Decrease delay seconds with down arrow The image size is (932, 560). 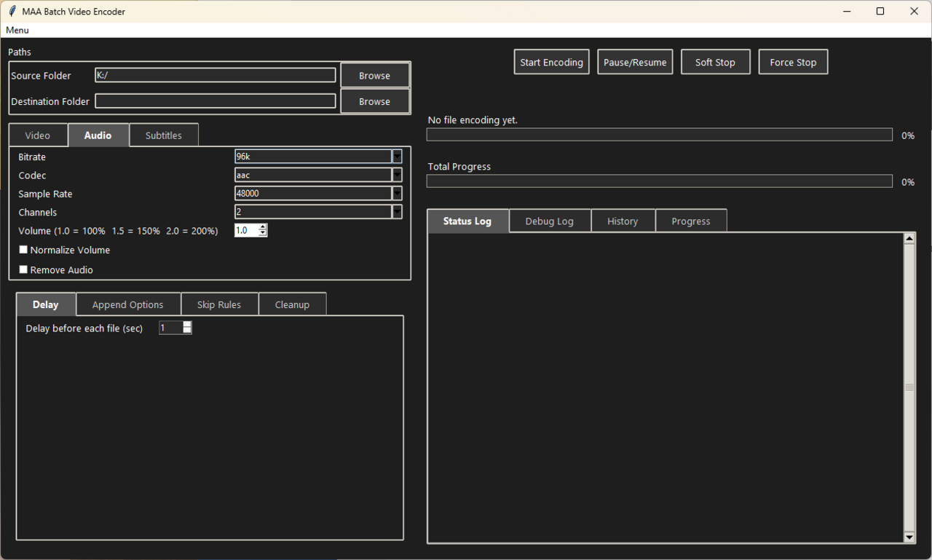187,331
